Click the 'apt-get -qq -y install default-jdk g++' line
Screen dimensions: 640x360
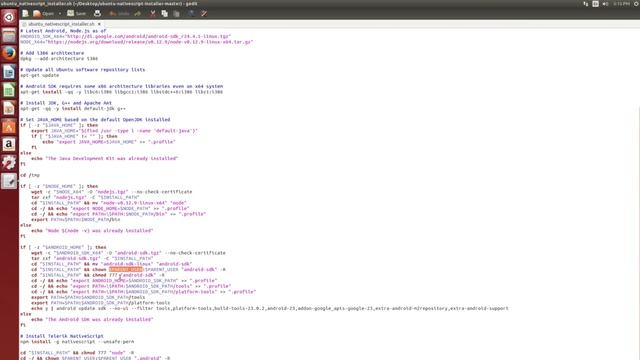73,109
